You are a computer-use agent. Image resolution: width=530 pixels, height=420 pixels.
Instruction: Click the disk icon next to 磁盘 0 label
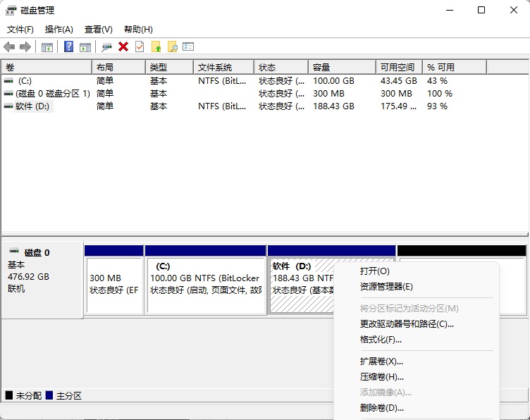[14, 251]
